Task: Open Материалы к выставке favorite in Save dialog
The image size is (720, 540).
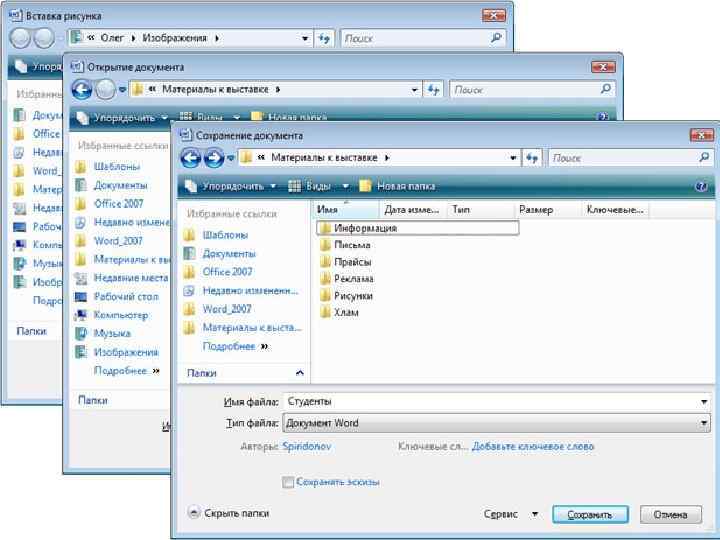Action: (252, 327)
